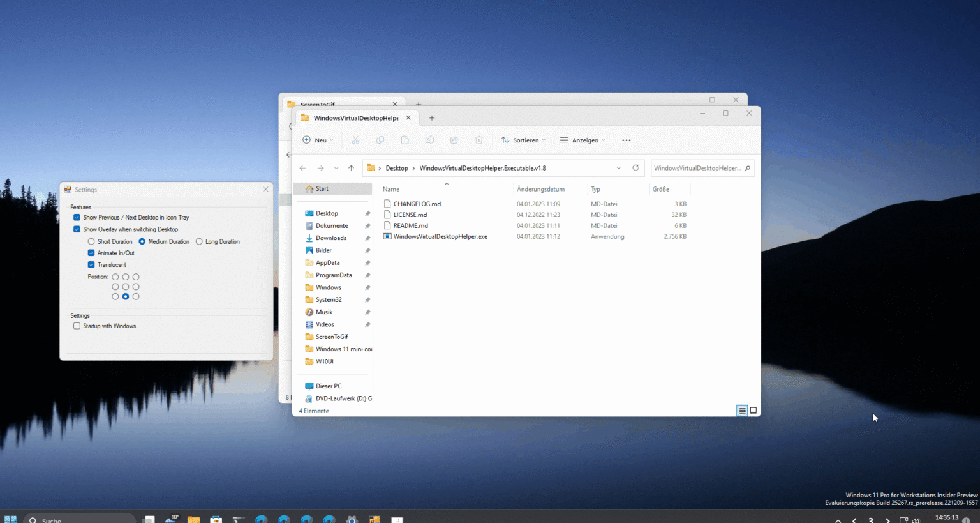Open the WindowsVirtualDesktopHelper.exe application
Screen dimensions: 980x523
pyautogui.click(x=440, y=236)
